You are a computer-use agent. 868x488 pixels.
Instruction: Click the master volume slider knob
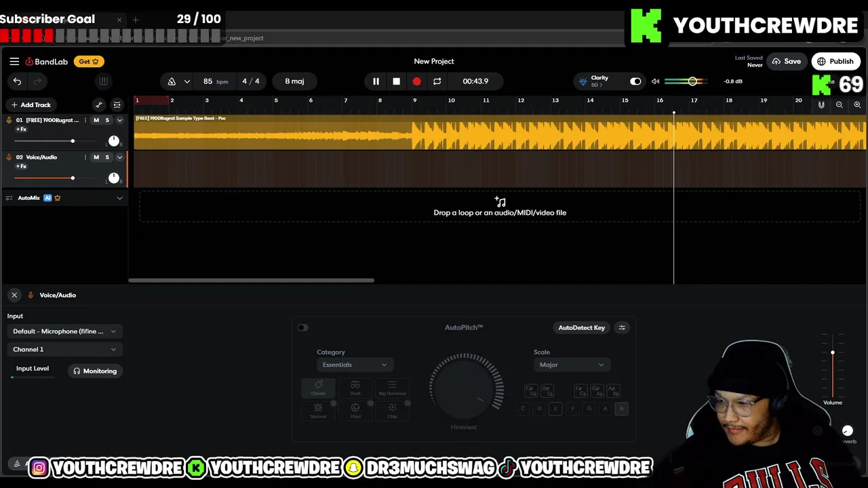pyautogui.click(x=692, y=81)
